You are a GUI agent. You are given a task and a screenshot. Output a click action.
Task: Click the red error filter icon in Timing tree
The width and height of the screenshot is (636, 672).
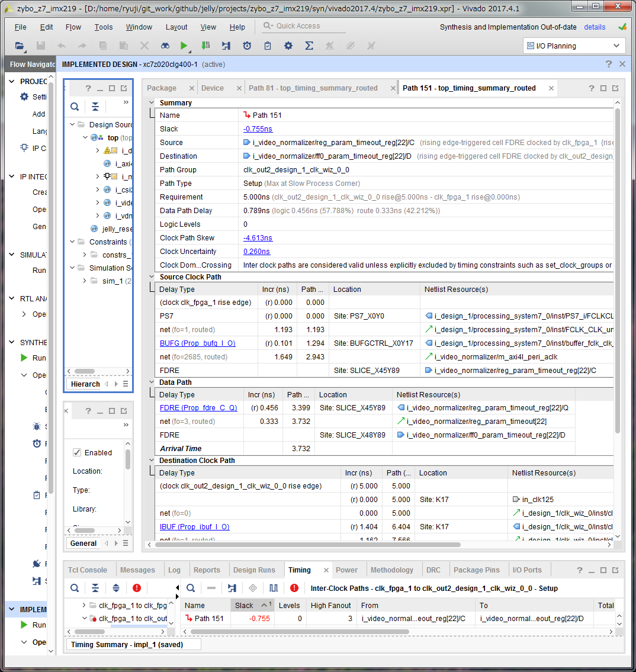pos(137,588)
